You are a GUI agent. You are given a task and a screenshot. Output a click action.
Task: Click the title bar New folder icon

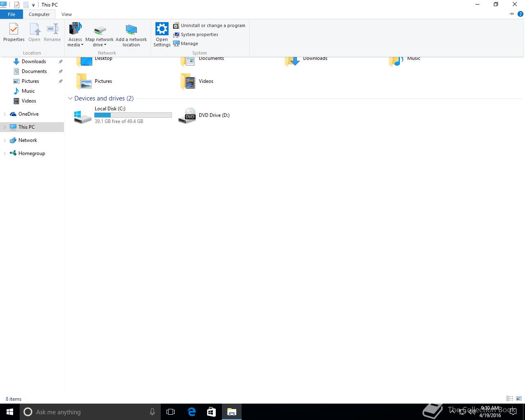click(25, 5)
